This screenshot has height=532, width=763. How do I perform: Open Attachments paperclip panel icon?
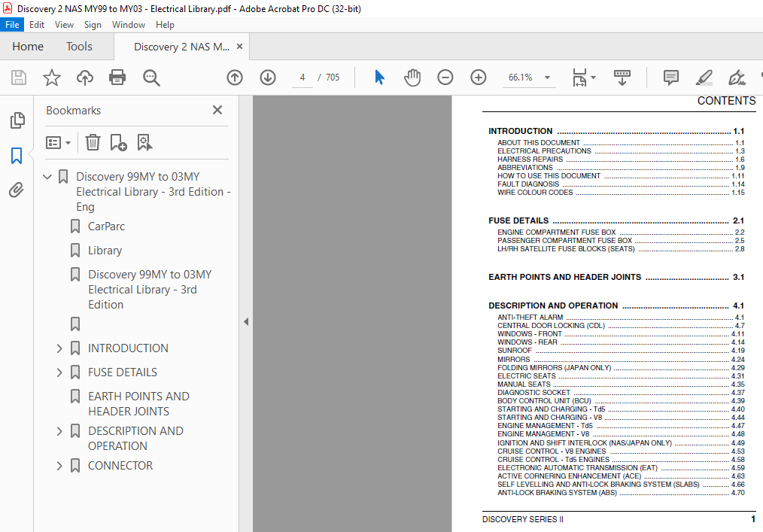click(x=17, y=190)
